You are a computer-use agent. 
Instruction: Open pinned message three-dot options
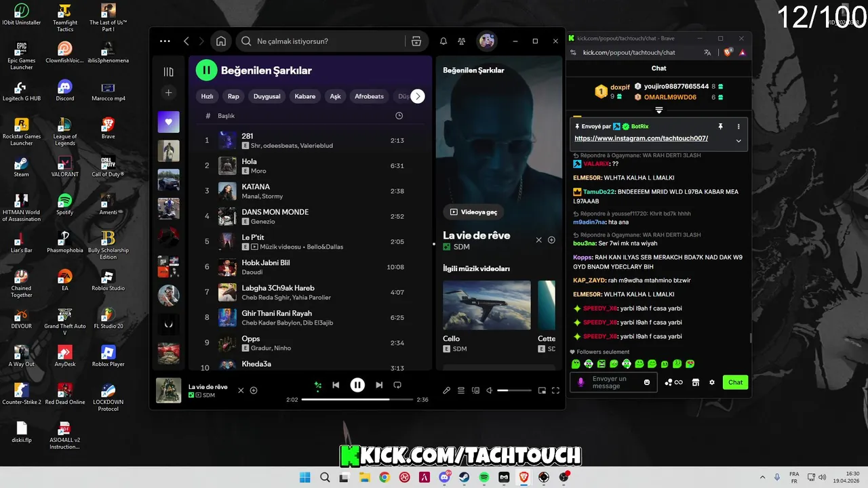pos(738,127)
